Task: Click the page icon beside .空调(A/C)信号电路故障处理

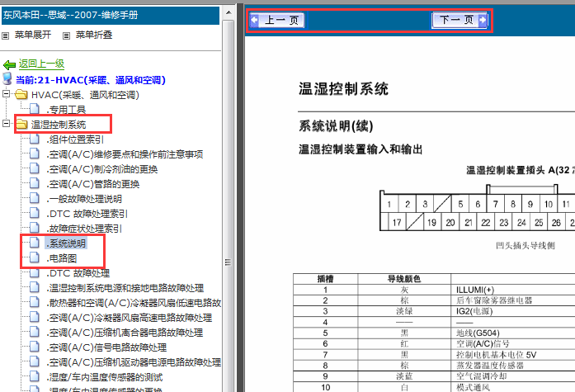Action: [x=35, y=347]
